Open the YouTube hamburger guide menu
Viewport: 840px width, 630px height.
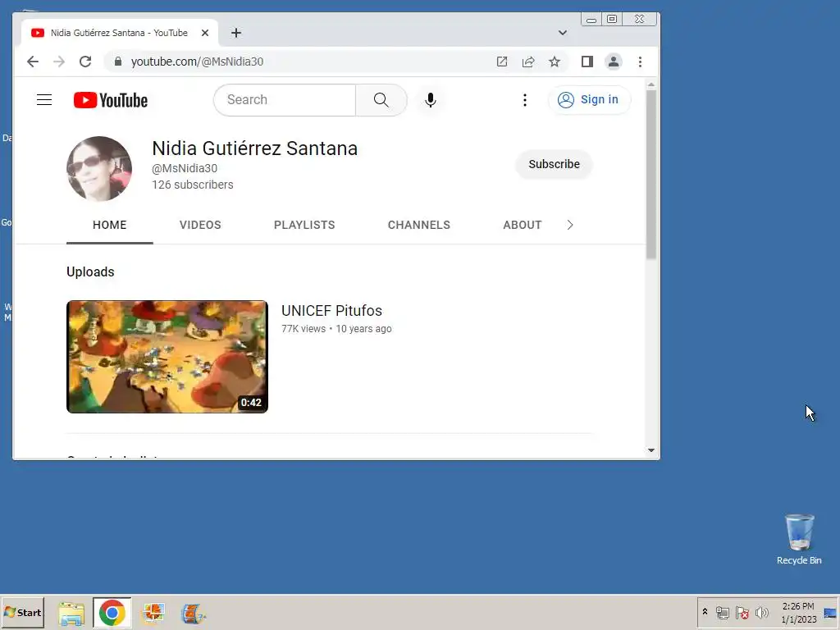pyautogui.click(x=44, y=99)
